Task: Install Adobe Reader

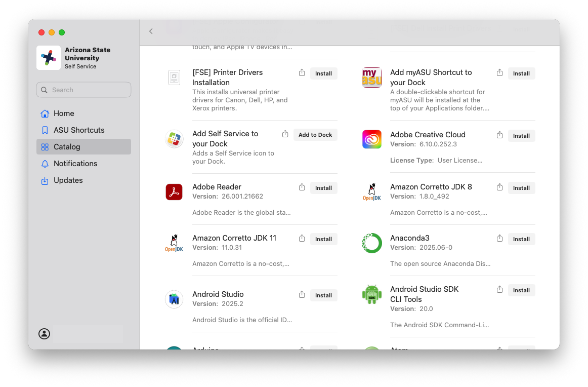Action: pyautogui.click(x=324, y=188)
